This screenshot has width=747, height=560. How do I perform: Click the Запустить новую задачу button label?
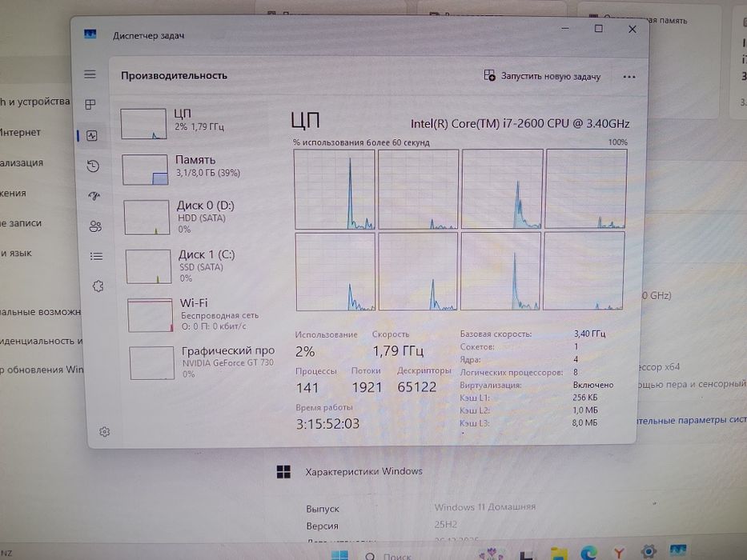click(551, 76)
